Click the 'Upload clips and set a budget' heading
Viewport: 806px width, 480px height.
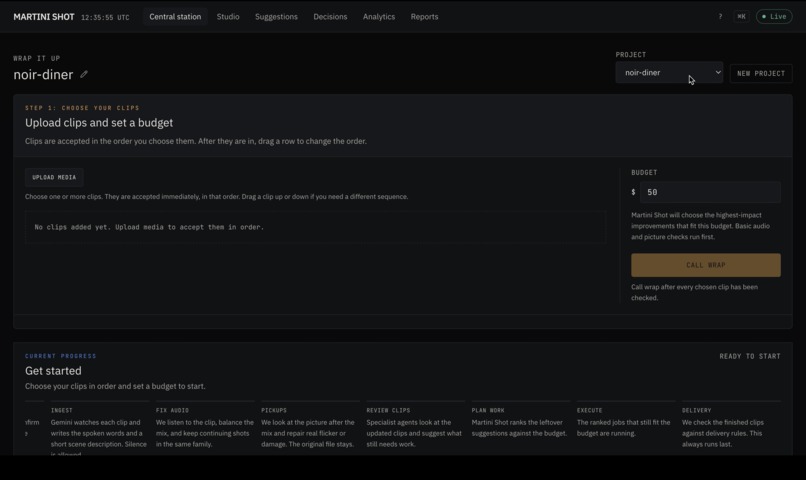click(99, 123)
